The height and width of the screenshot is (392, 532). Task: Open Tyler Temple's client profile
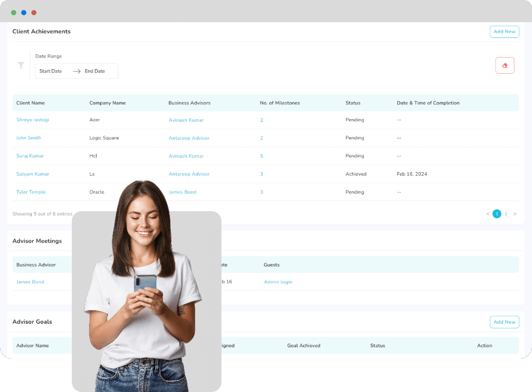(x=30, y=192)
